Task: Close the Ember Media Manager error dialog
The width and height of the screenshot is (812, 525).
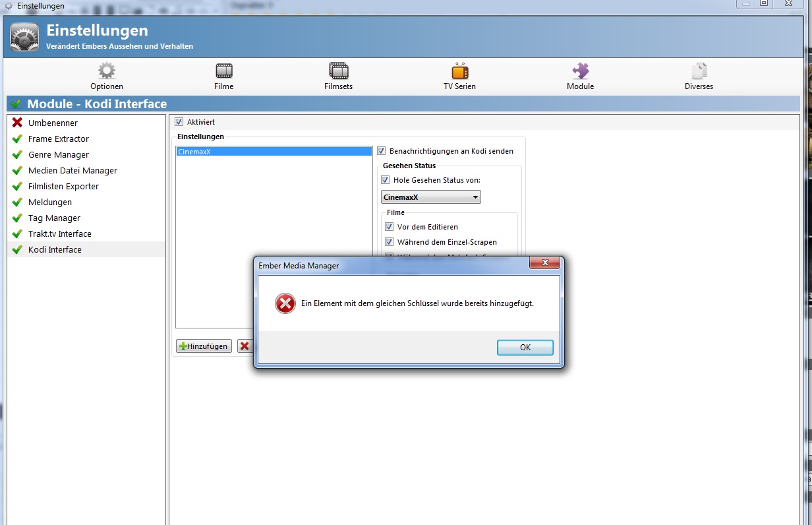Action: (545, 263)
